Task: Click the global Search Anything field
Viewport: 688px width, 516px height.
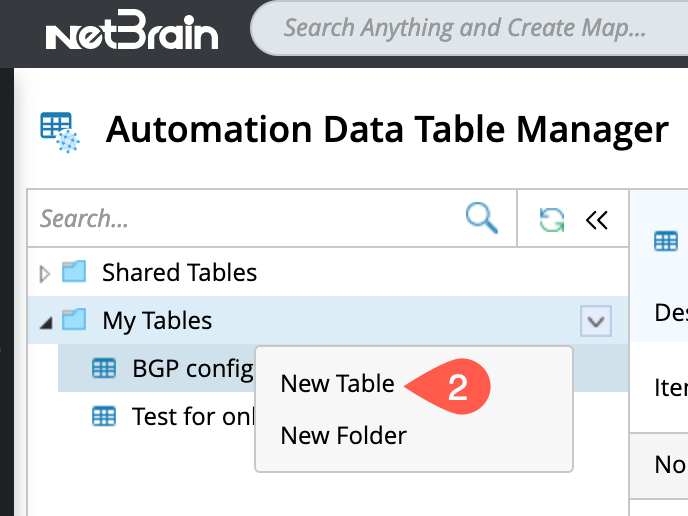Action: tap(464, 28)
